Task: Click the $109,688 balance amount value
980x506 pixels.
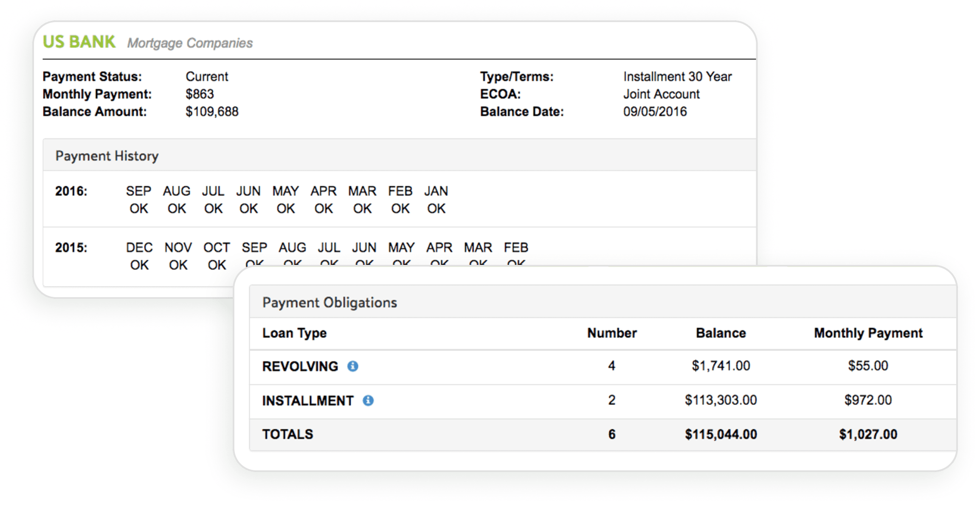Action: tap(212, 111)
